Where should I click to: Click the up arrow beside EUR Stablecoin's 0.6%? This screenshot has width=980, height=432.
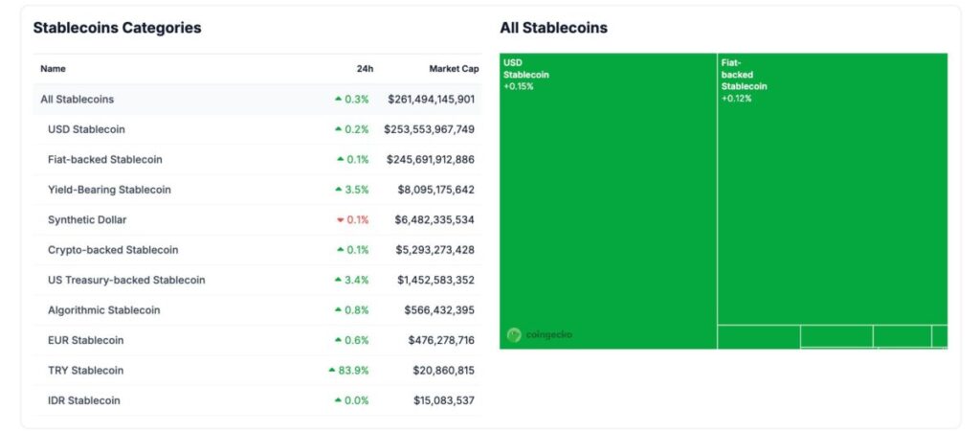tap(338, 341)
